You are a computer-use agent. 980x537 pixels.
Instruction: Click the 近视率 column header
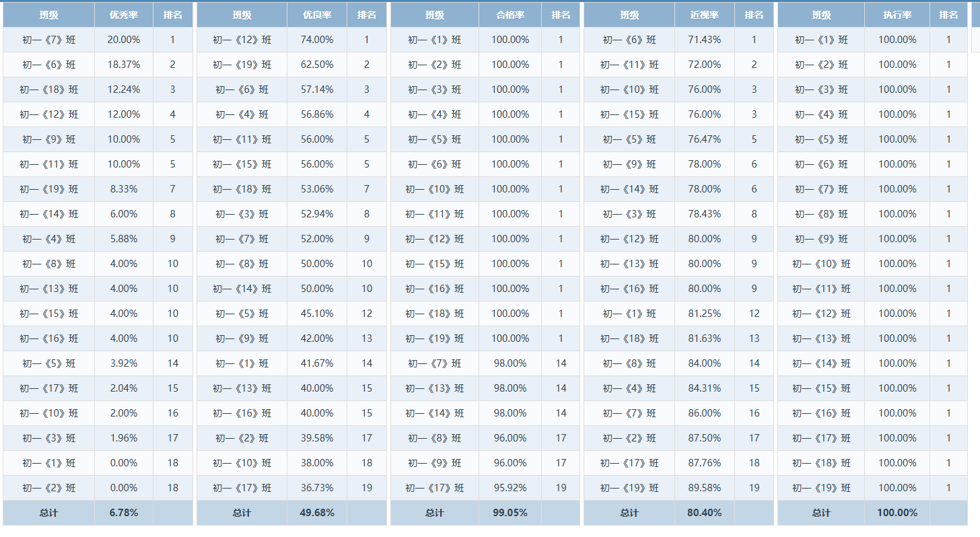[705, 15]
